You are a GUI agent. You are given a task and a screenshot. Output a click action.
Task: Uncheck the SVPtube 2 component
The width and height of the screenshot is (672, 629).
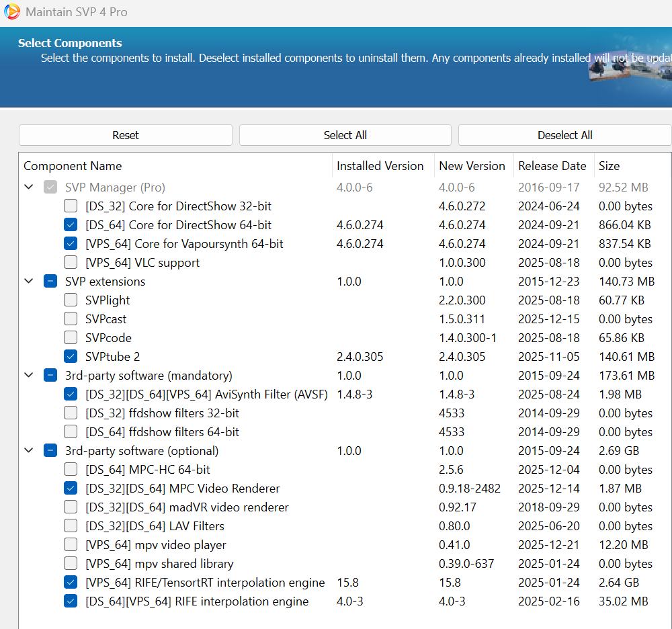[71, 357]
